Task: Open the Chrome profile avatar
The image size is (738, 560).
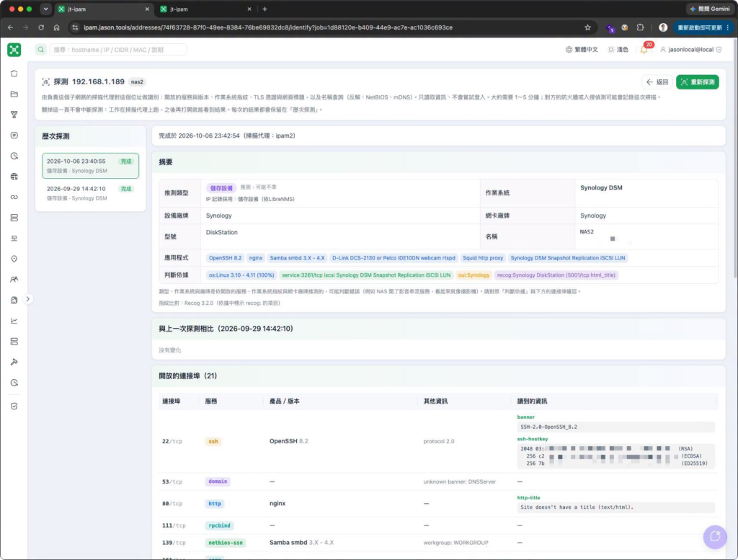Action: (663, 28)
